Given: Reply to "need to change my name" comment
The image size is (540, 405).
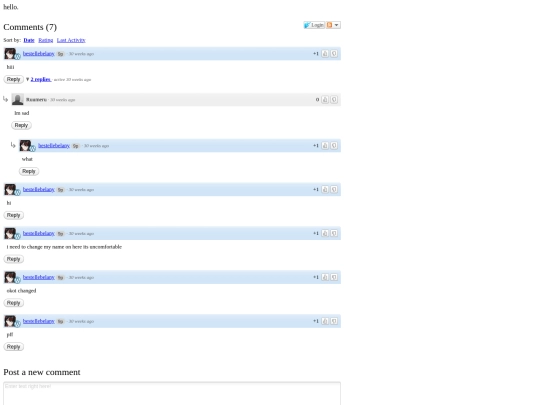Looking at the screenshot, I should tap(13, 259).
